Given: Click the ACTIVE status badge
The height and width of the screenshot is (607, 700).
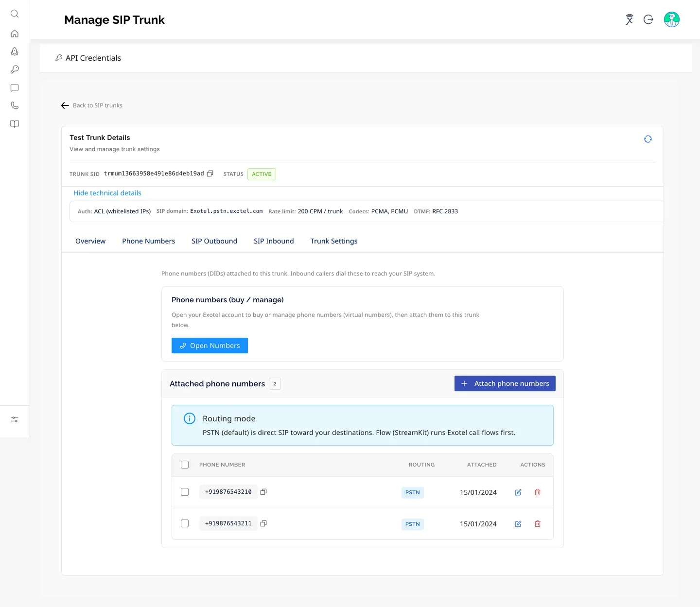Looking at the screenshot, I should [x=262, y=174].
